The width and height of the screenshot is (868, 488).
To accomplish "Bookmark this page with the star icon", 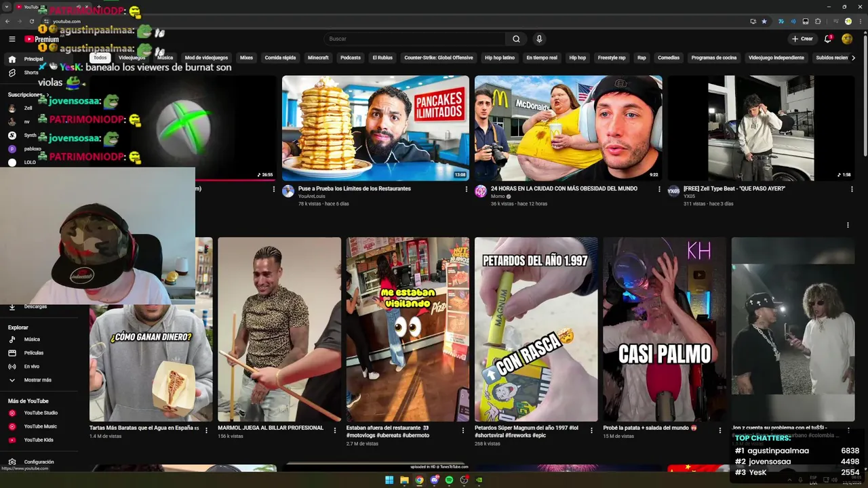I will (764, 21).
